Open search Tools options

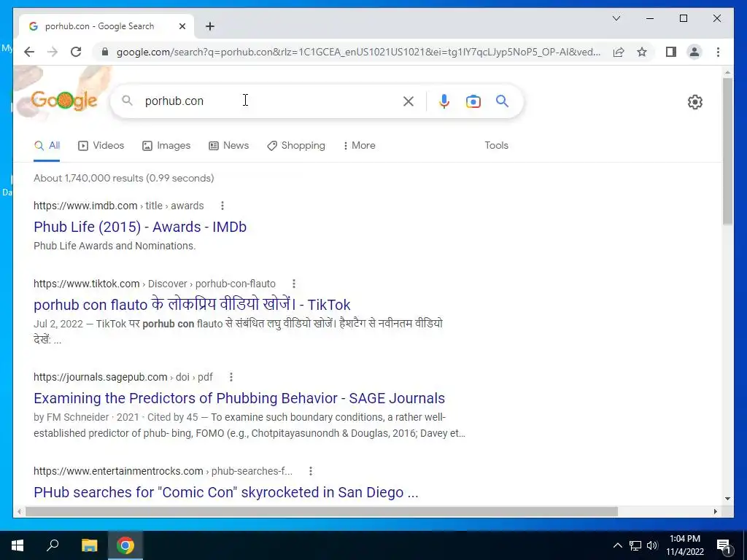coord(496,146)
